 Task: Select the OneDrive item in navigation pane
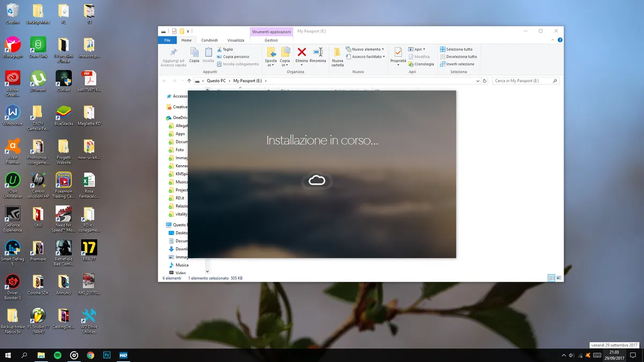click(x=177, y=117)
